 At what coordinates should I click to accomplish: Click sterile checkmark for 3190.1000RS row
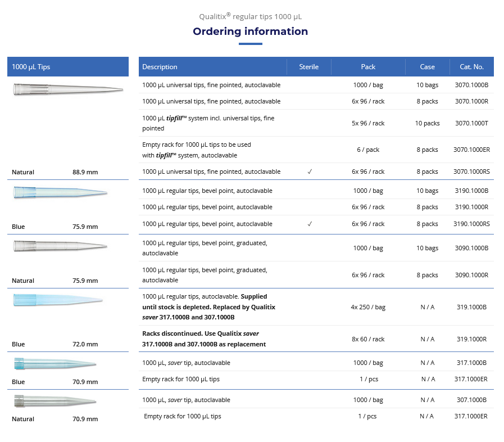309,224
